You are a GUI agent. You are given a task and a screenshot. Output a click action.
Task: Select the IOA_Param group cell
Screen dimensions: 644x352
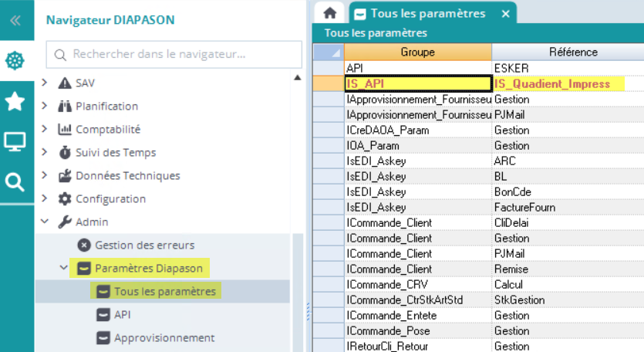(x=418, y=146)
